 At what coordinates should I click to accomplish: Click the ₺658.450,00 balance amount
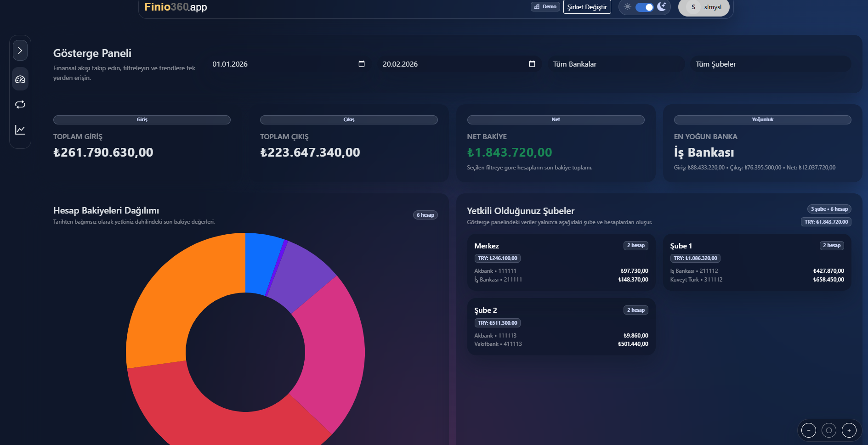click(x=828, y=280)
